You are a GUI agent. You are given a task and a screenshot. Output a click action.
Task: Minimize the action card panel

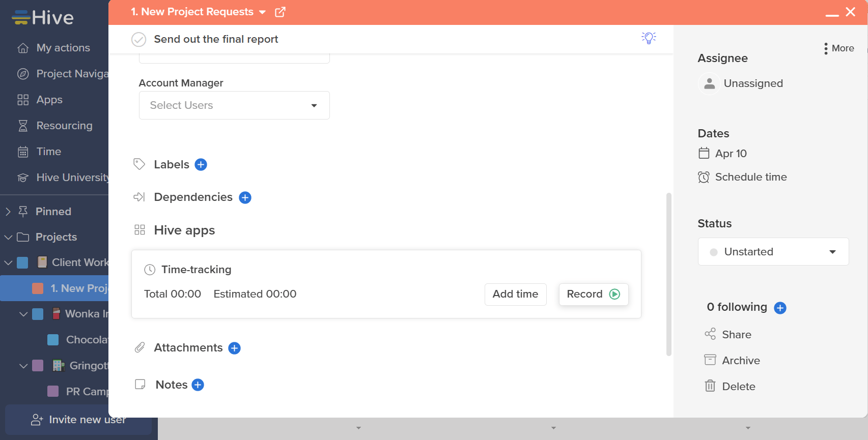point(832,15)
